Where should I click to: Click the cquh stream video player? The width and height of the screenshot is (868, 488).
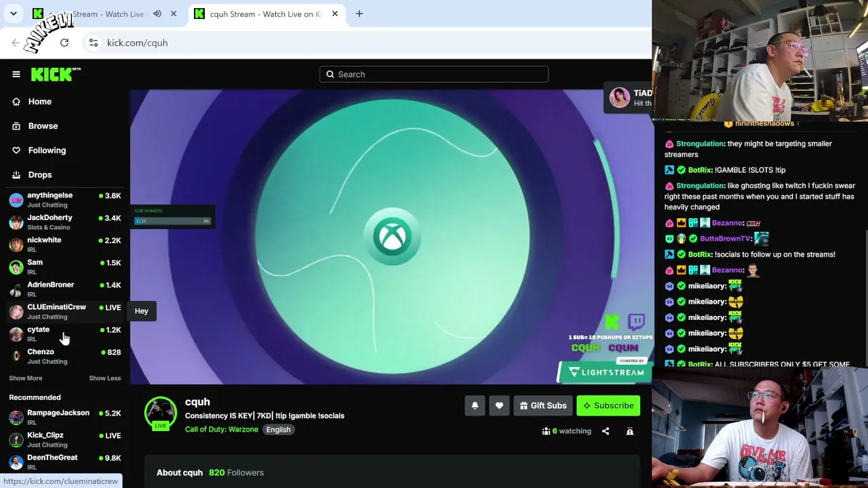[391, 237]
